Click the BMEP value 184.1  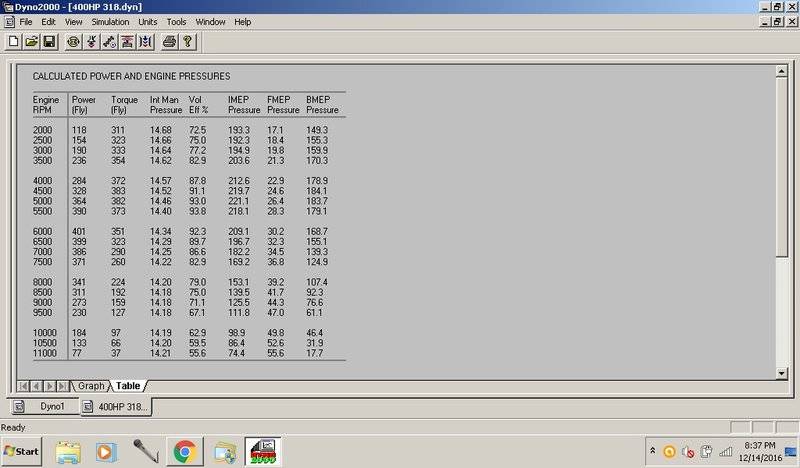point(316,191)
